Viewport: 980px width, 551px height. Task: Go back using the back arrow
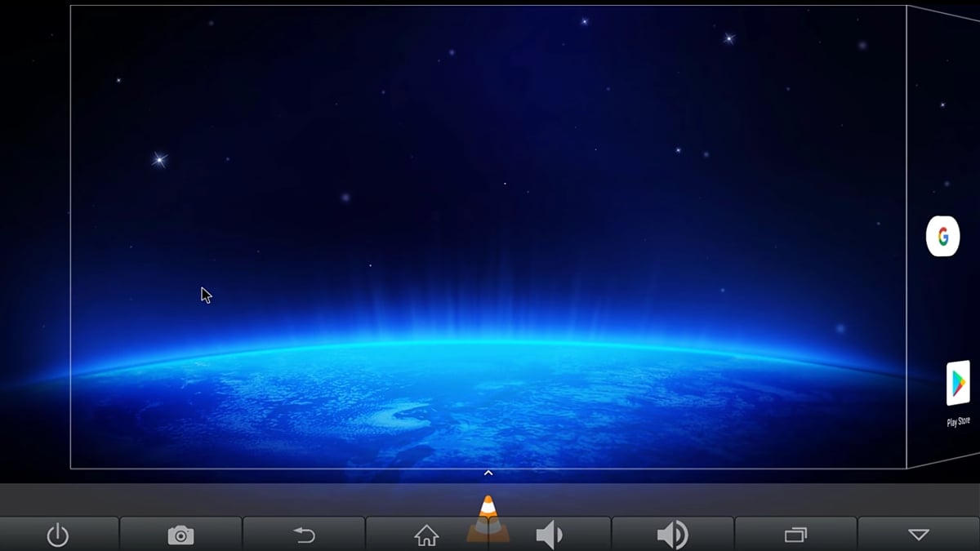click(x=304, y=535)
